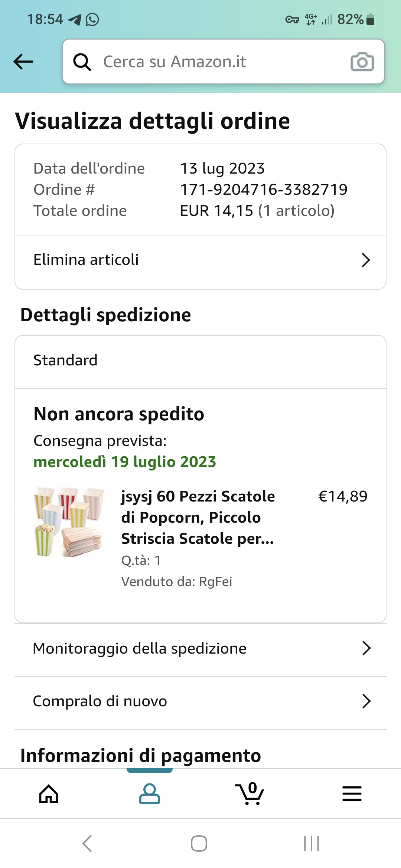Tap the Elimina articoli label
The height and width of the screenshot is (868, 401).
click(x=86, y=260)
